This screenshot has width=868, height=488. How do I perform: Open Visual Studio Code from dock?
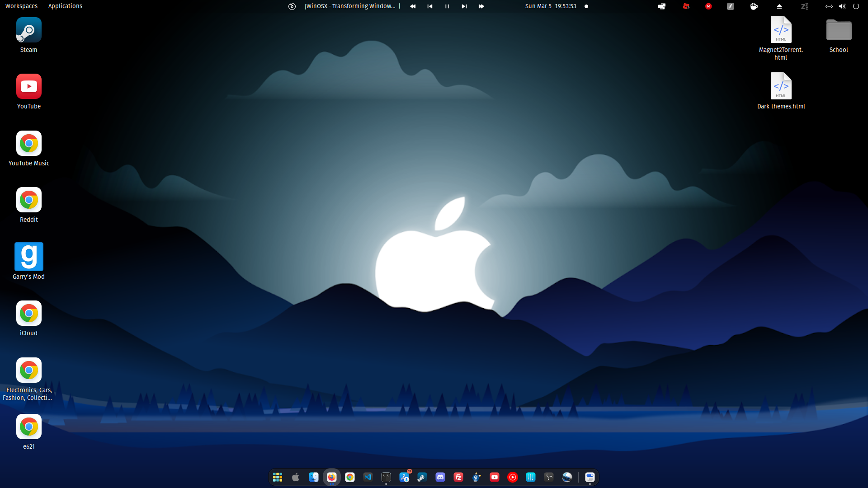point(368,477)
